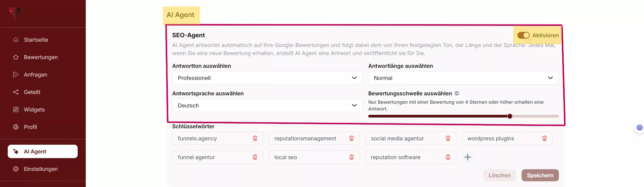Delete the funnels.agency keyword
The width and height of the screenshot is (644, 187).
pos(255,138)
